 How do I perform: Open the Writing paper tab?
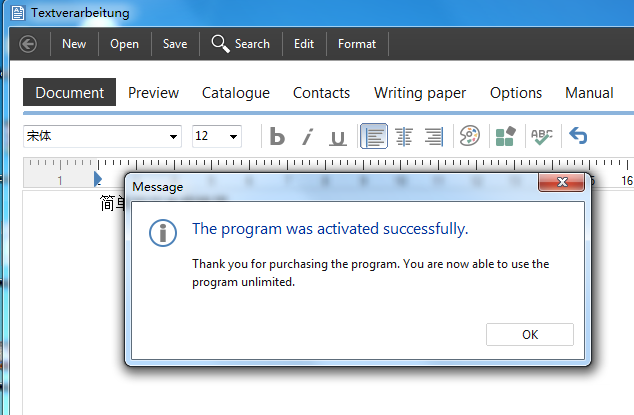click(420, 93)
